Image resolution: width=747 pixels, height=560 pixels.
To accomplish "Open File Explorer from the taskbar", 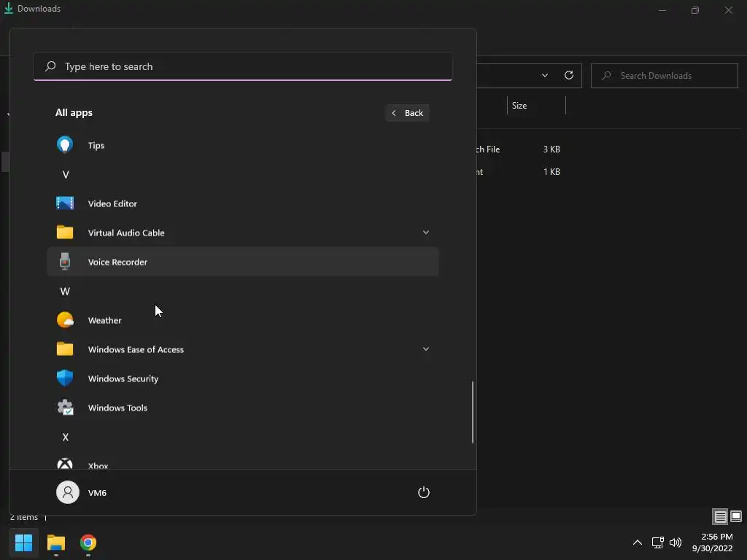I will point(55,542).
